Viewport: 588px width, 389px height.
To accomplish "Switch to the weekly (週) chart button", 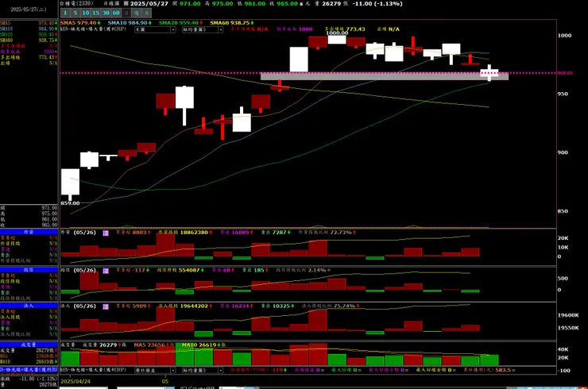I will tap(137, 13).
